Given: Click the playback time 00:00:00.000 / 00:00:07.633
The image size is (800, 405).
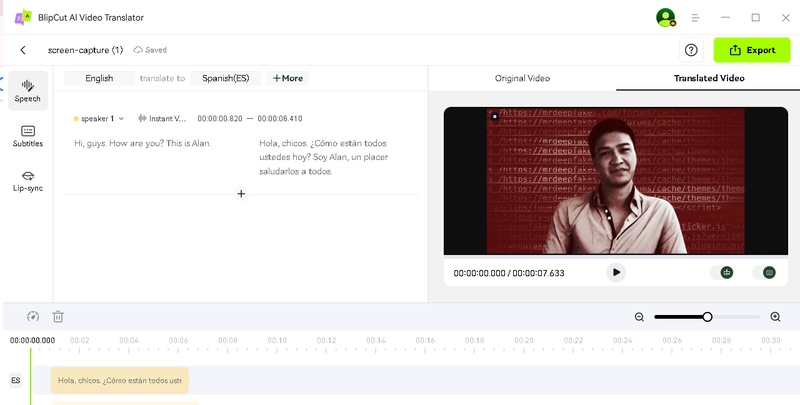Looking at the screenshot, I should pyautogui.click(x=509, y=273).
